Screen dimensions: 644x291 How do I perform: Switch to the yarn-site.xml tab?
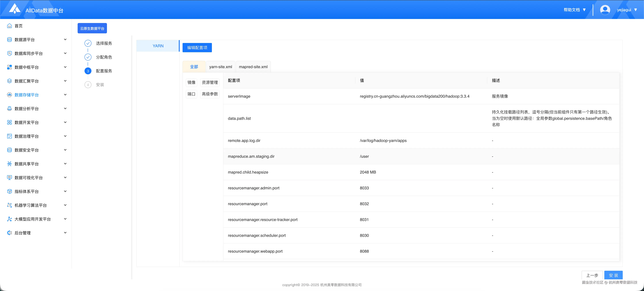tap(221, 67)
